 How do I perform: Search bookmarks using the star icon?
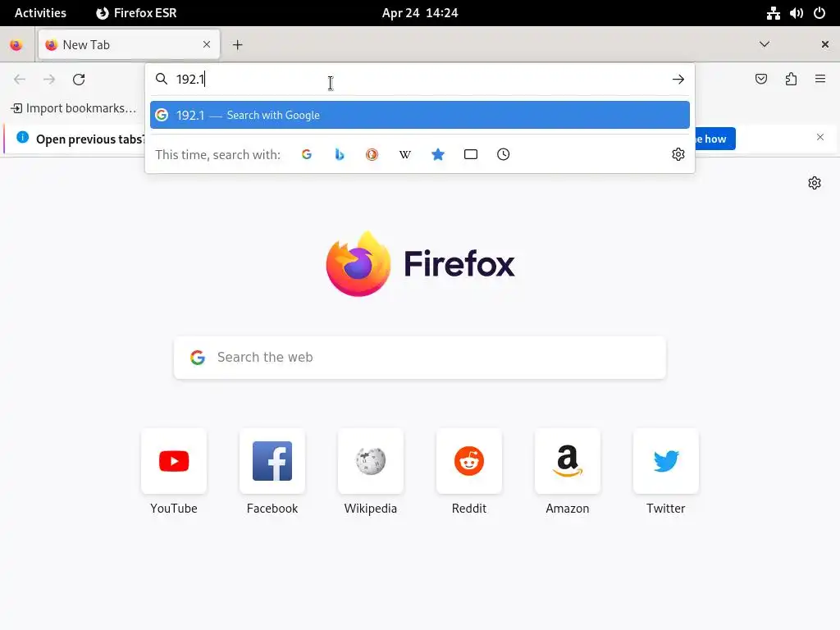click(438, 154)
